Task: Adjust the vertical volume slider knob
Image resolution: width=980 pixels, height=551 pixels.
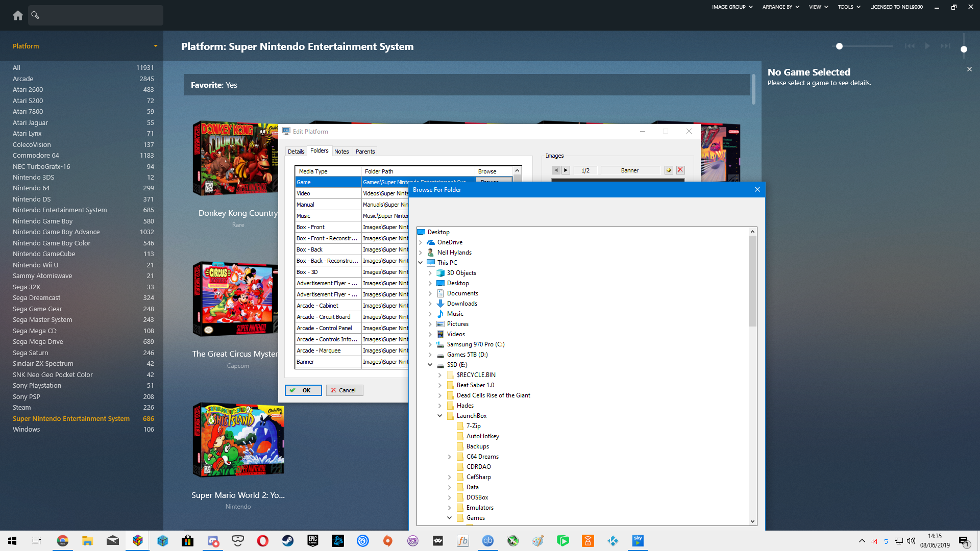Action: point(964,49)
